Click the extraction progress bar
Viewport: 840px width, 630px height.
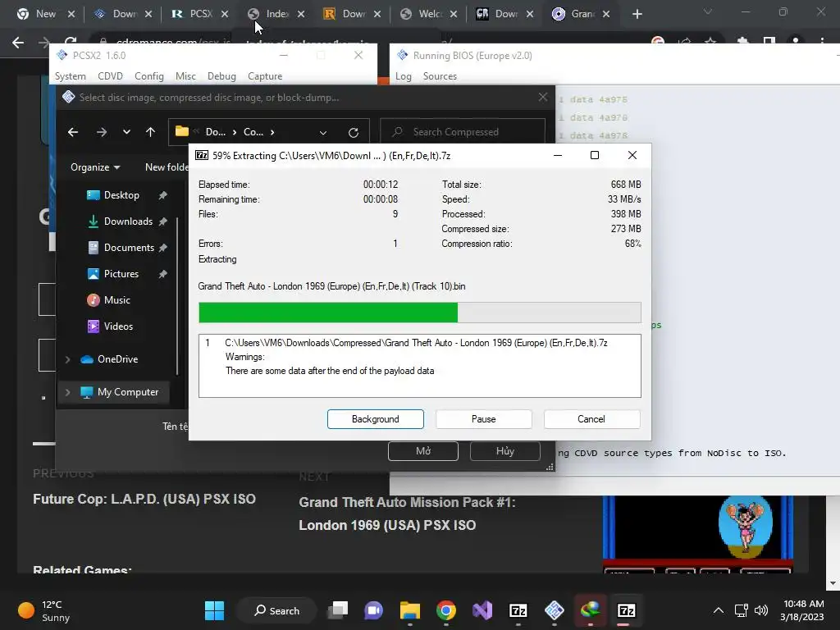pyautogui.click(x=419, y=313)
